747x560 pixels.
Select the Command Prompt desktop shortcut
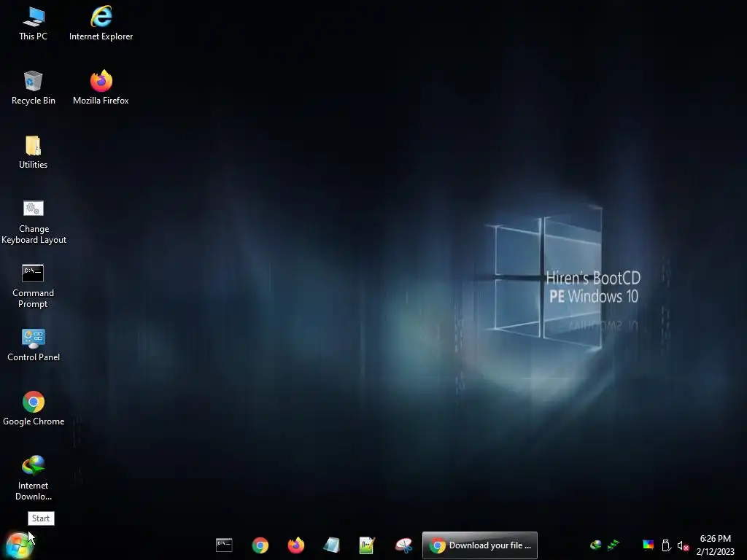pyautogui.click(x=34, y=287)
